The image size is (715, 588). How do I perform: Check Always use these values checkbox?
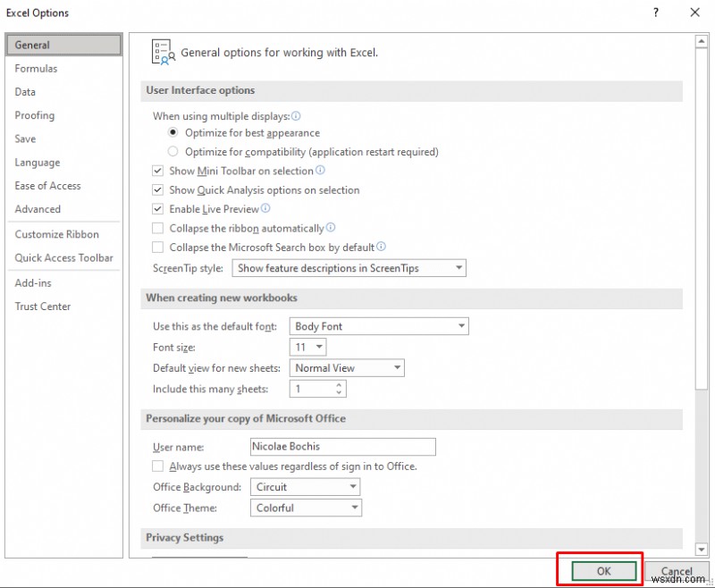point(157,466)
